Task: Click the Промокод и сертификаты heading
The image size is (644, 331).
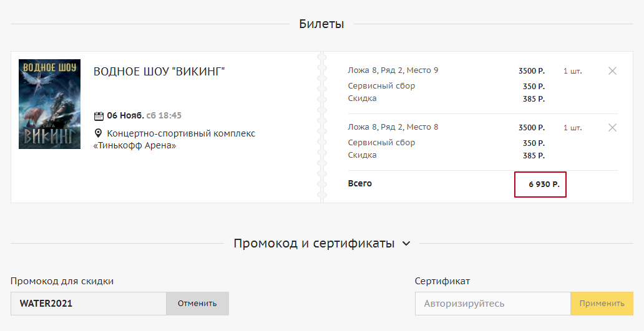Action: click(x=314, y=243)
